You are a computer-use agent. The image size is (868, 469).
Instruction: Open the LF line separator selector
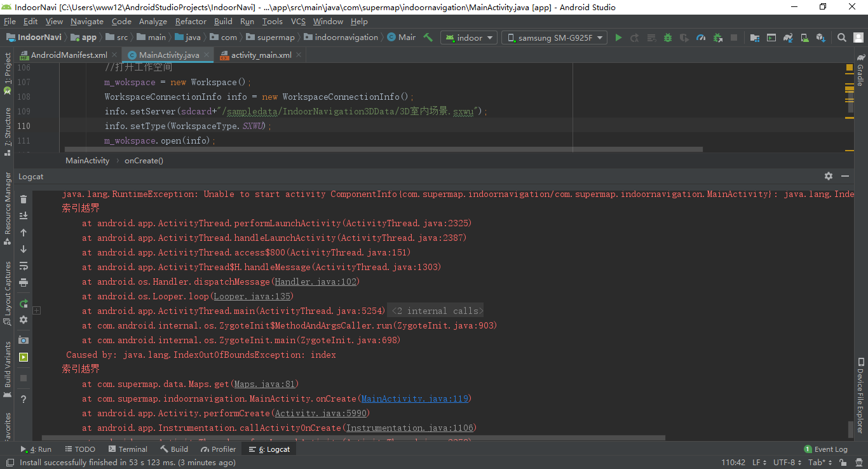tap(759, 463)
